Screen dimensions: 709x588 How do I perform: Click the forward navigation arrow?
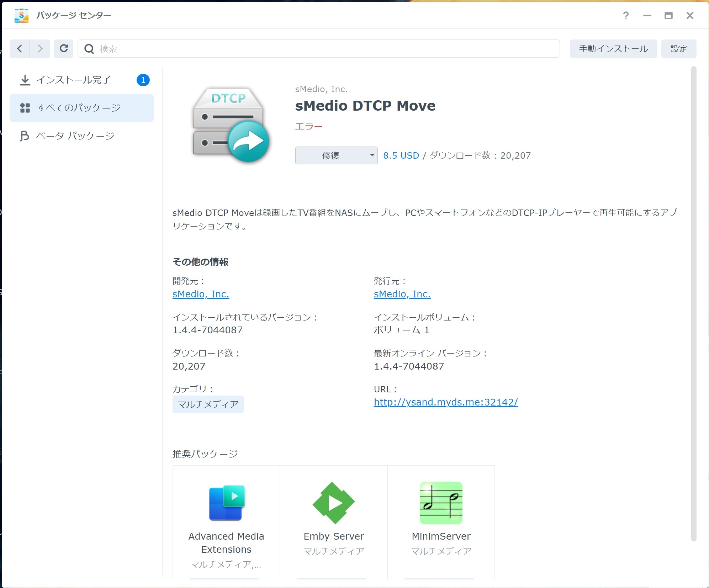(40, 49)
